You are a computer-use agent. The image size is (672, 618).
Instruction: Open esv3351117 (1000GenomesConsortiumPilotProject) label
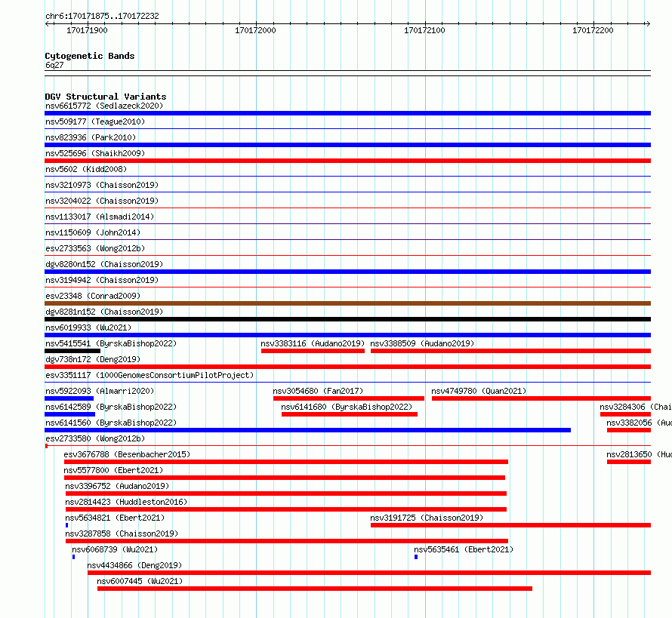(150, 375)
